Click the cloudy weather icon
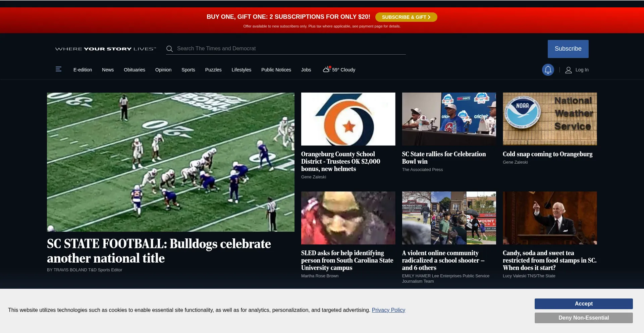 pos(326,69)
